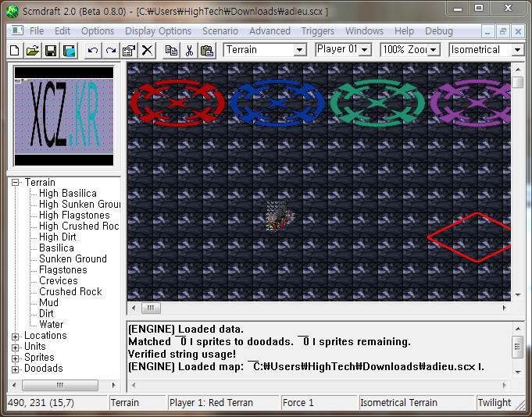The width and height of the screenshot is (532, 417).
Task: Open the Windows menu
Action: coord(364,31)
